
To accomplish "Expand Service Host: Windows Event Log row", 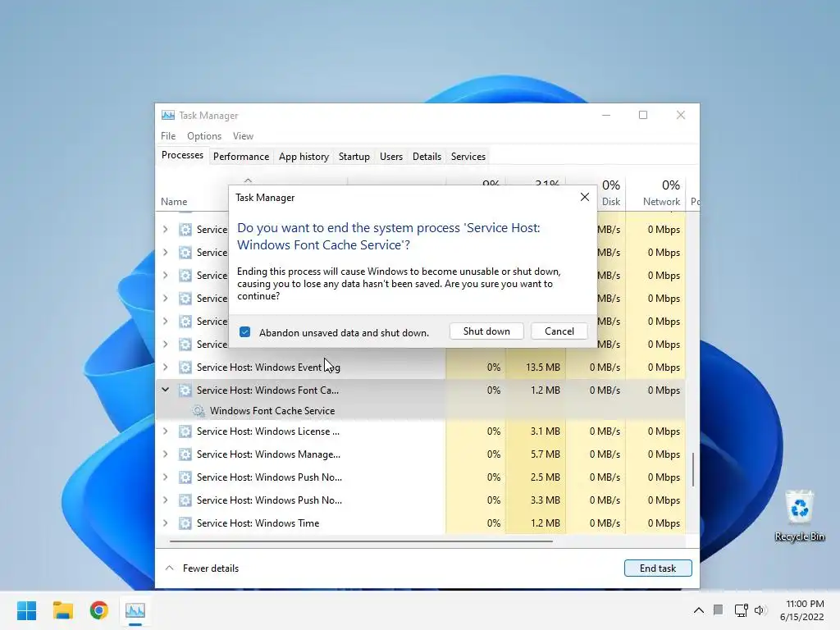I will click(166, 367).
